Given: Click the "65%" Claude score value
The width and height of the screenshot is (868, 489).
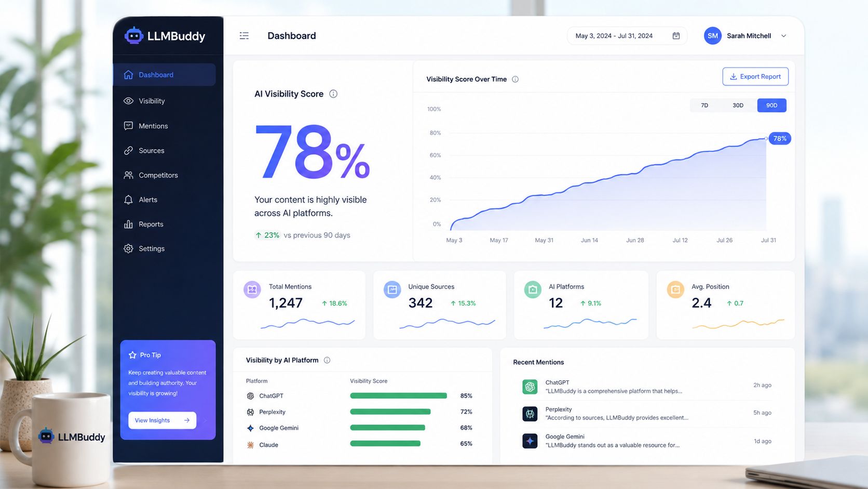Looking at the screenshot, I should (466, 444).
